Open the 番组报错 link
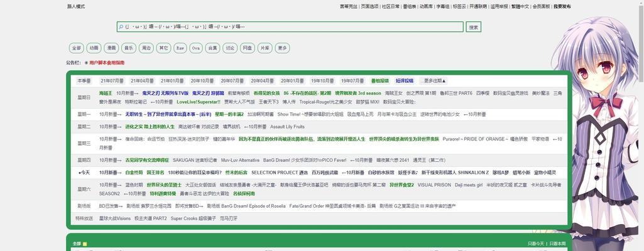This screenshot has height=251, width=644. coord(379,81)
